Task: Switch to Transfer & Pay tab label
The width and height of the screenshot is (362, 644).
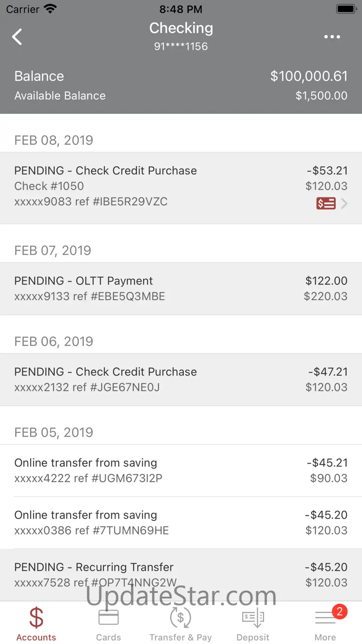Action: coord(181,637)
